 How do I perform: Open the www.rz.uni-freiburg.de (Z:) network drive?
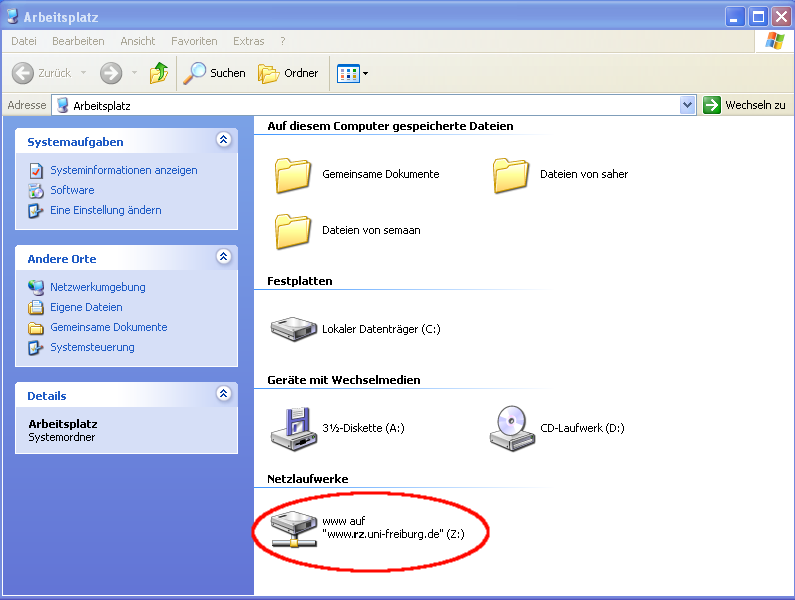294,527
